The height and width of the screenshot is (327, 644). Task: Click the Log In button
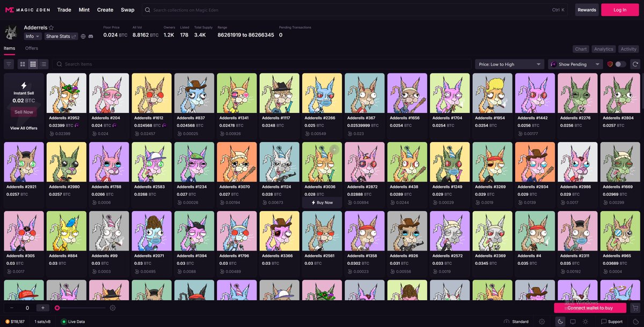click(620, 10)
